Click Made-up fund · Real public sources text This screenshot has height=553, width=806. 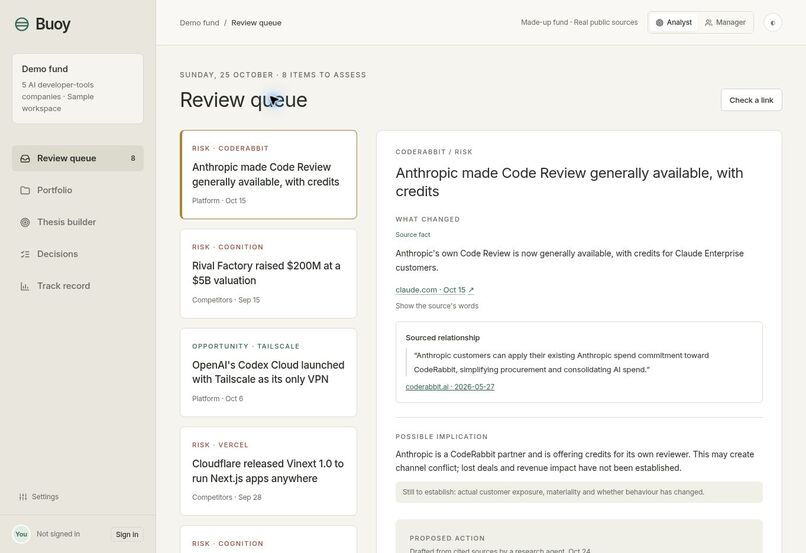pos(579,23)
